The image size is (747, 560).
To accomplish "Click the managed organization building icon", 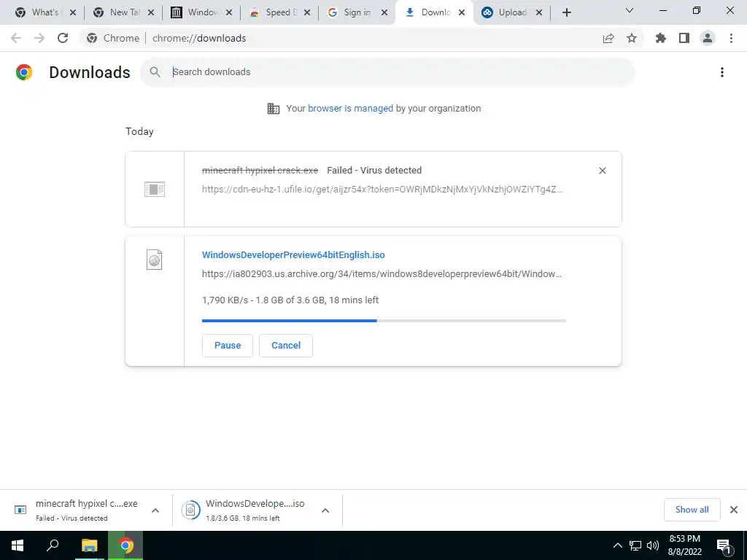I will 274,109.
